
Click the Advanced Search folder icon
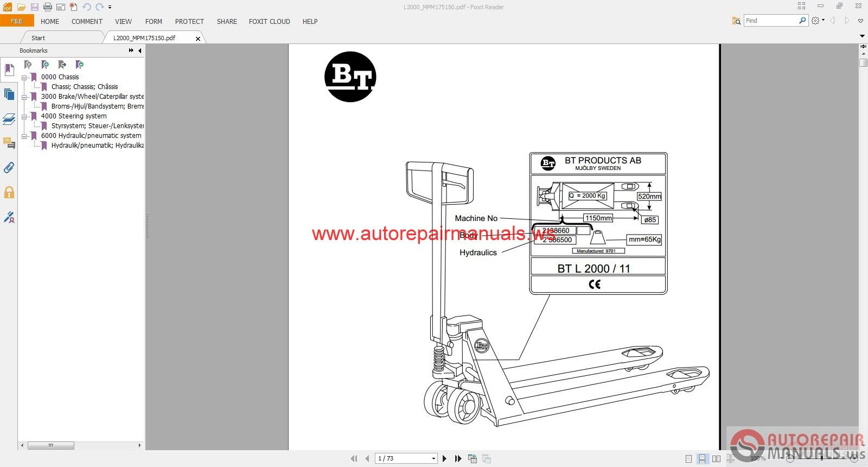tap(736, 21)
